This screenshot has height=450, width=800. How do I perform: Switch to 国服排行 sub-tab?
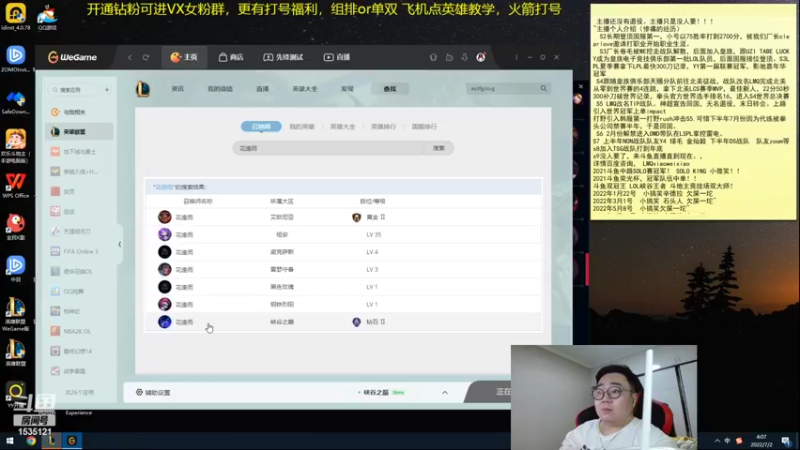click(424, 127)
